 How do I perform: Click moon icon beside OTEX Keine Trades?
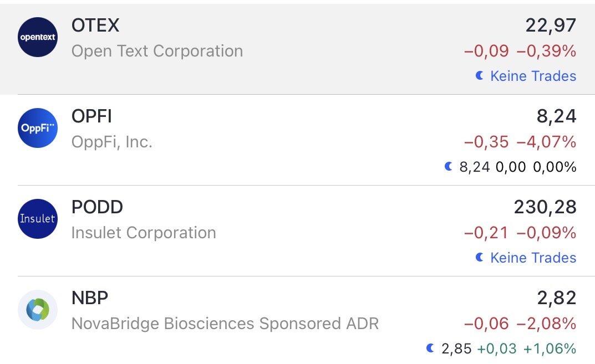point(480,76)
